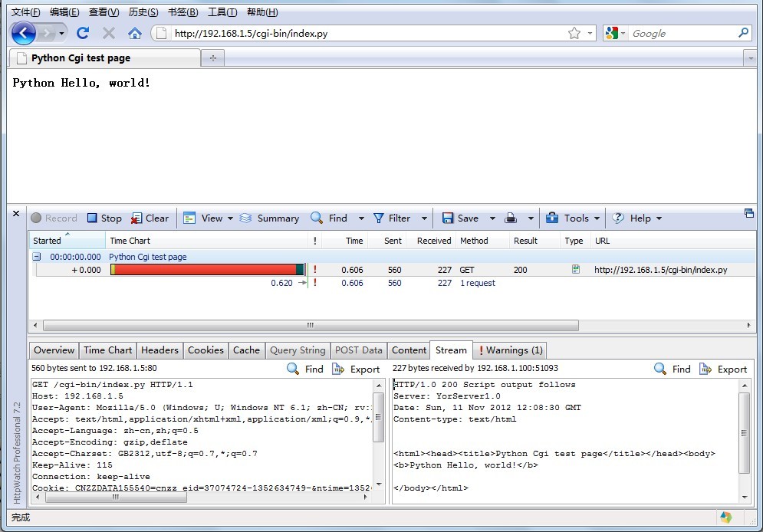Open the 编辑(E) menu

coord(64,11)
